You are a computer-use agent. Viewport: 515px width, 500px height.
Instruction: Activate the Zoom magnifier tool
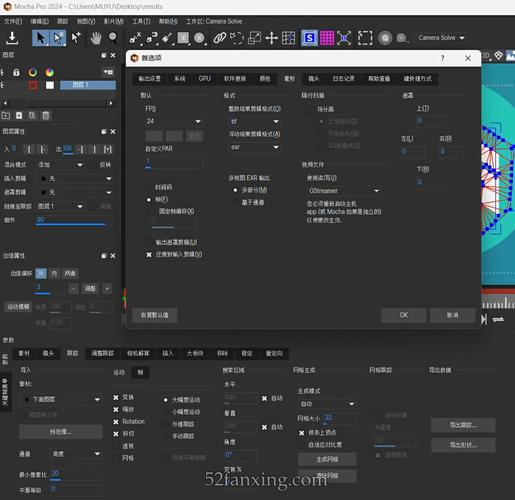pyautogui.click(x=113, y=38)
